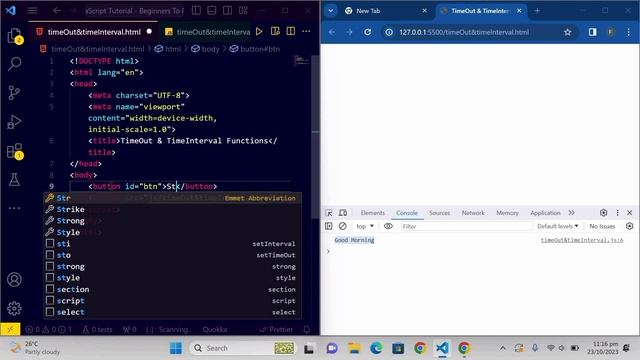Viewport: 640px width, 360px height.
Task: Open the Explorer view in VS Code
Action: pos(14,36)
